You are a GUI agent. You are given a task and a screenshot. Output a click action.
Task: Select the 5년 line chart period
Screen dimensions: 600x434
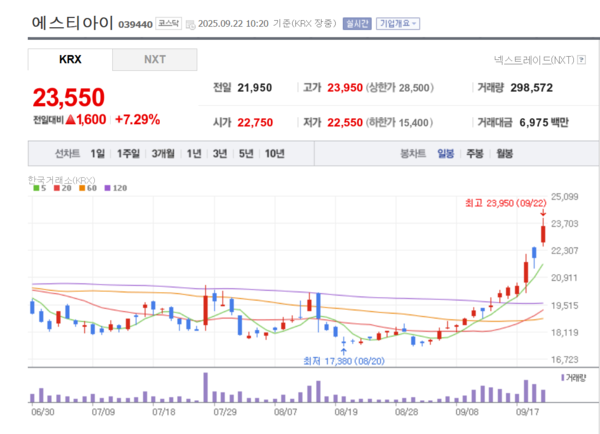(246, 153)
